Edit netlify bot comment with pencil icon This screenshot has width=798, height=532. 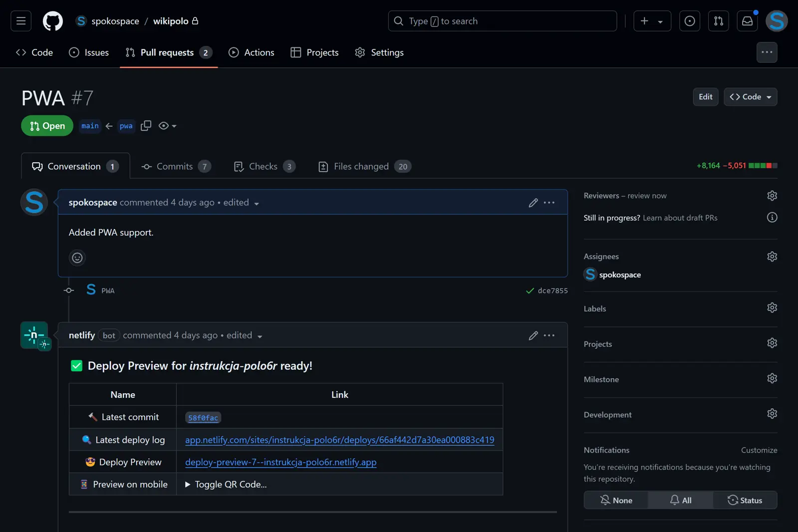pyautogui.click(x=533, y=335)
